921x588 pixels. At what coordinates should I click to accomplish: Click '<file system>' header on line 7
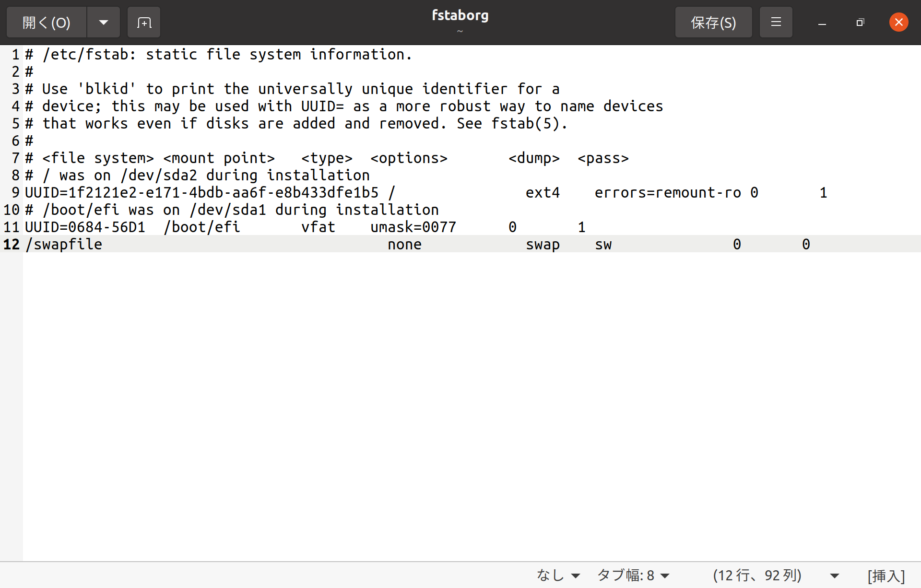click(98, 158)
